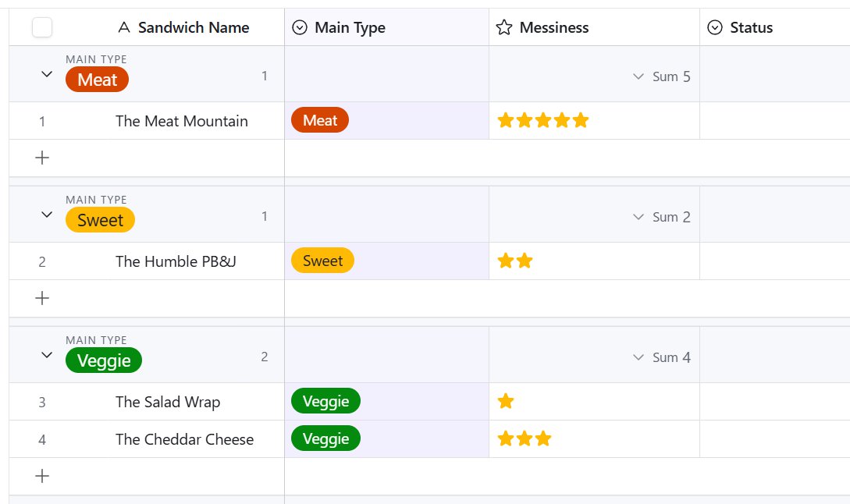Viewport: 850px width, 504px height.
Task: Click the star icon in Messiness header
Action: 504,27
